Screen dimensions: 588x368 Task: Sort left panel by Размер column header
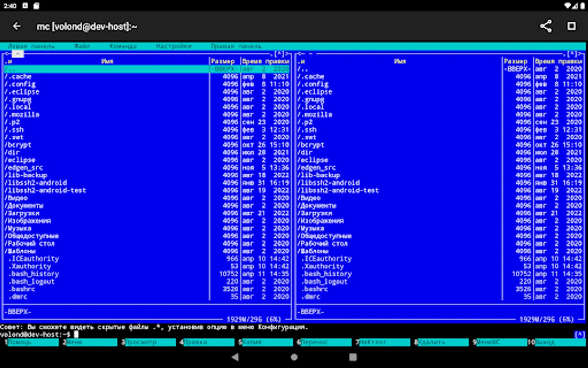coord(223,61)
